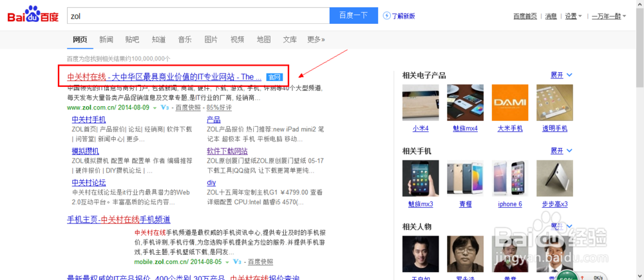Open 中关村在线 first result title
Image resolution: width=644 pixels, height=280 pixels.
[164, 77]
